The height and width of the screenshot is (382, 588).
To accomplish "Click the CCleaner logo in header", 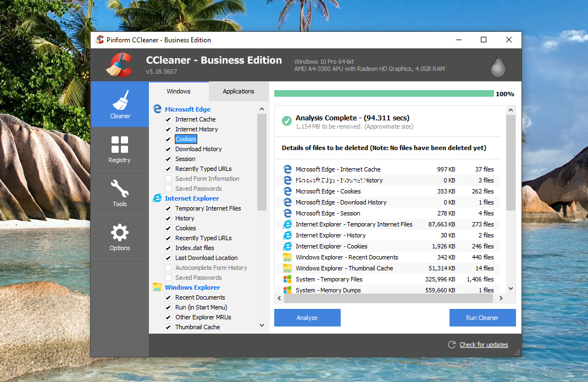I will point(120,65).
